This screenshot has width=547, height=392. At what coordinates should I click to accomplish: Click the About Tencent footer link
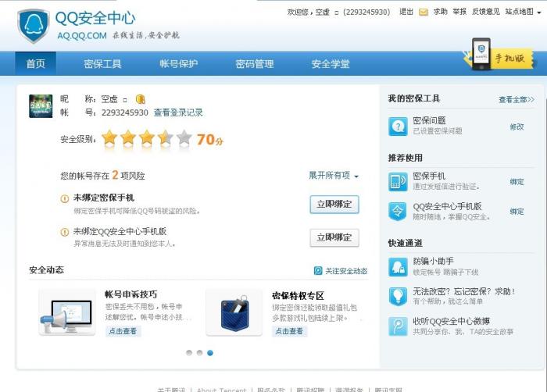pos(221,390)
